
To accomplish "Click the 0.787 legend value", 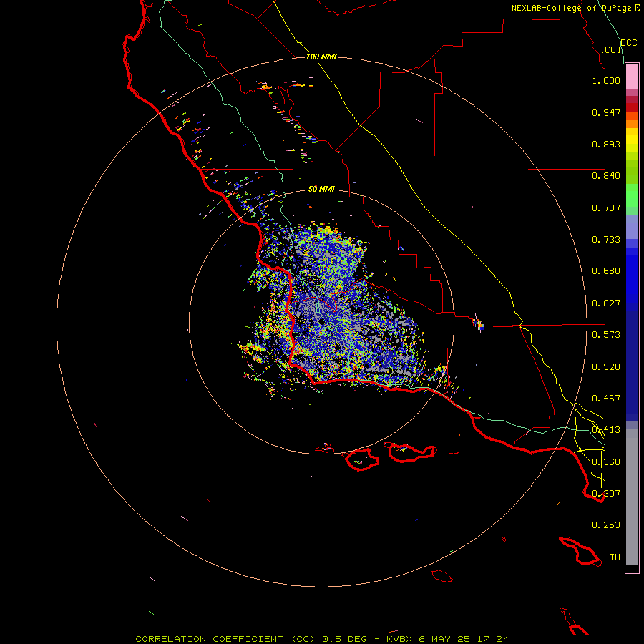I will [x=606, y=208].
